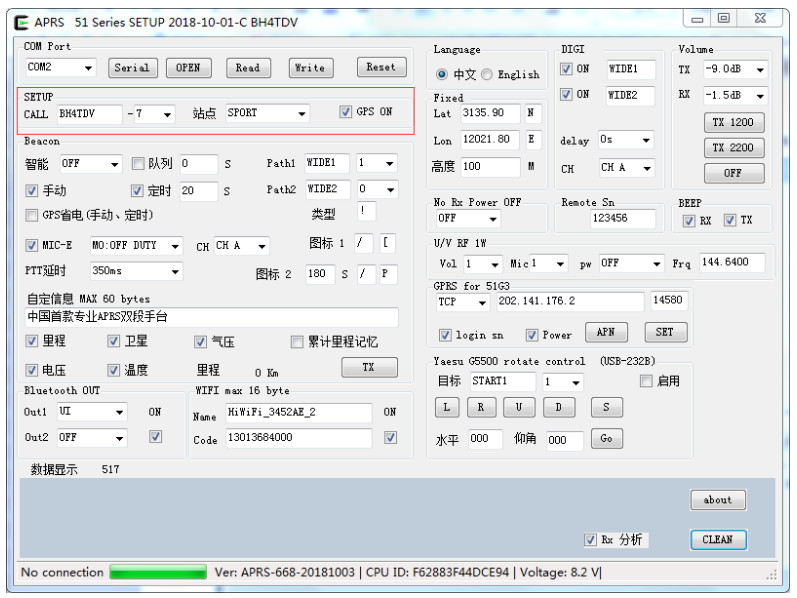Click the Write button
The width and height of the screenshot is (797, 598).
click(311, 68)
